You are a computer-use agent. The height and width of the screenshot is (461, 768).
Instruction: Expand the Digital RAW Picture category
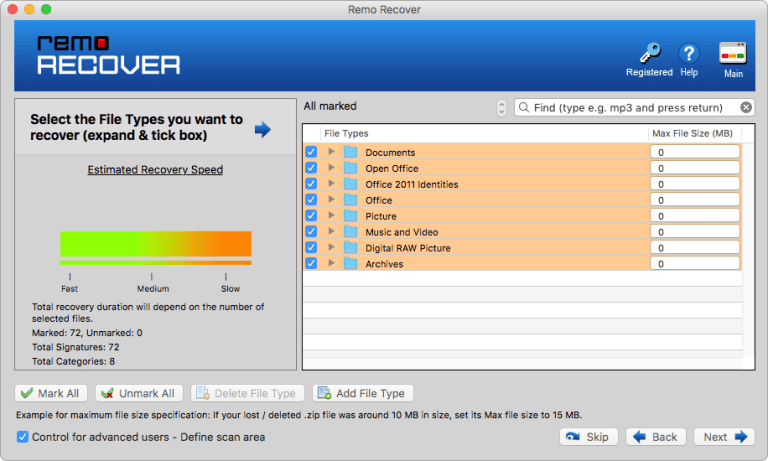coord(331,248)
